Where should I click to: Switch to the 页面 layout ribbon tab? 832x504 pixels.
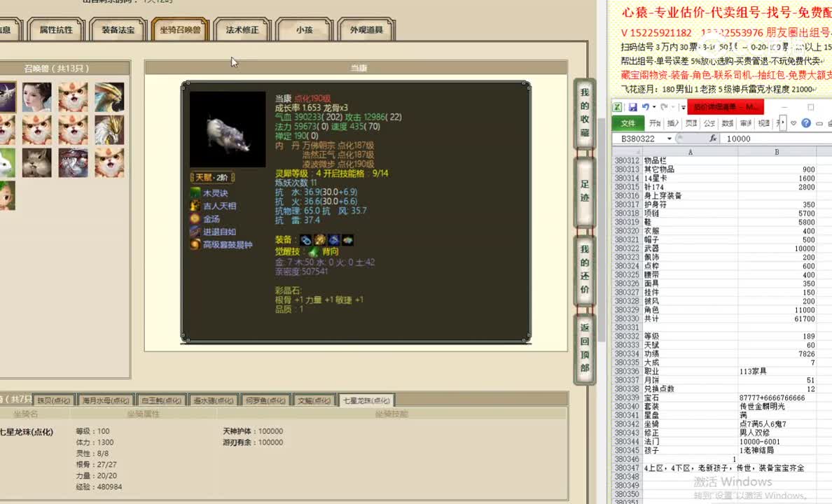coord(691,123)
